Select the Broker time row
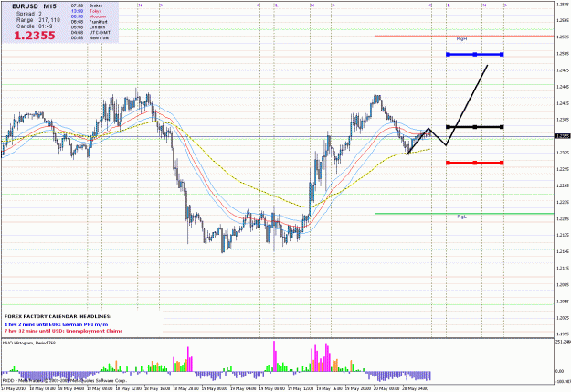The width and height of the screenshot is (571, 392). tap(87, 5)
